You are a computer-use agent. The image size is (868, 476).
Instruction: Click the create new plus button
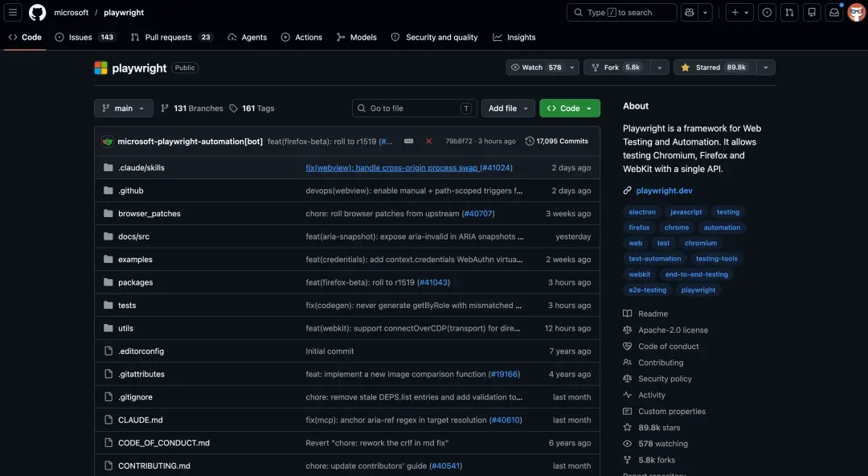[x=739, y=12]
